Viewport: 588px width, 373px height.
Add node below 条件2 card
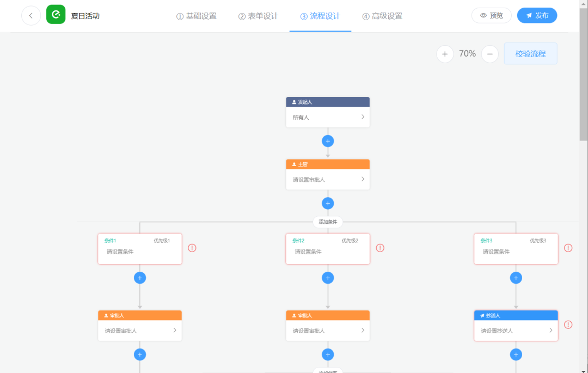[x=328, y=278]
